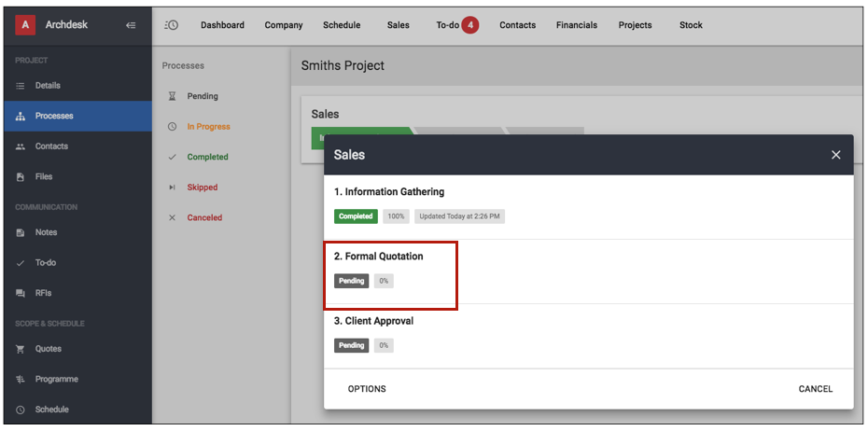868x431 pixels.
Task: Select Notes in communication sidebar
Action: pos(77,232)
